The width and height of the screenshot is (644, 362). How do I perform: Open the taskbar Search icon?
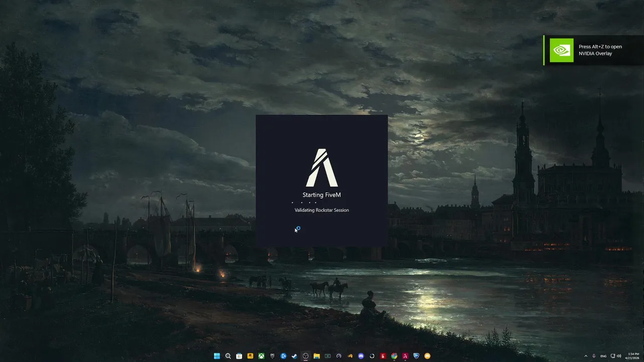pos(228,356)
